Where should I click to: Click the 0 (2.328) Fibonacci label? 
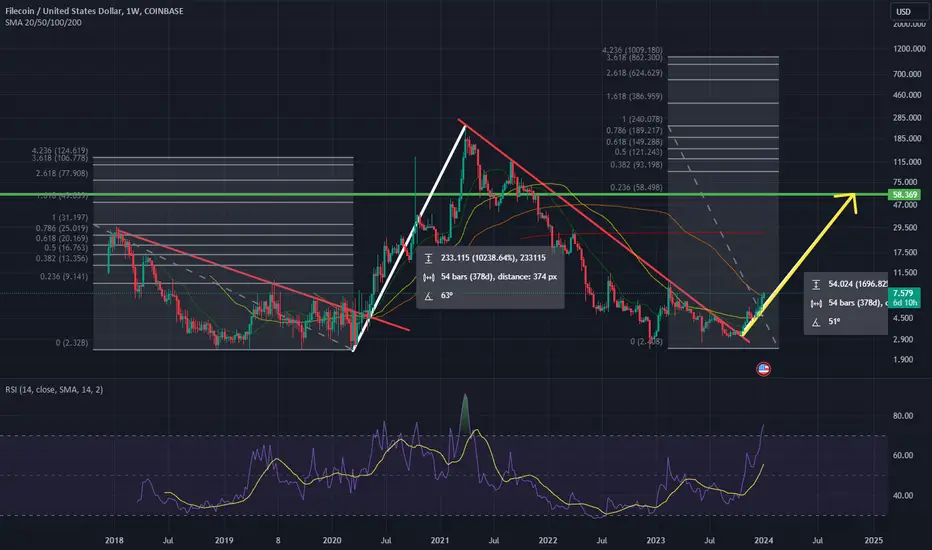(72, 343)
